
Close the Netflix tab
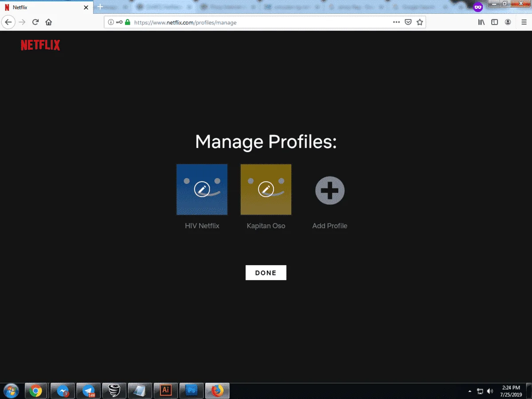tap(86, 8)
